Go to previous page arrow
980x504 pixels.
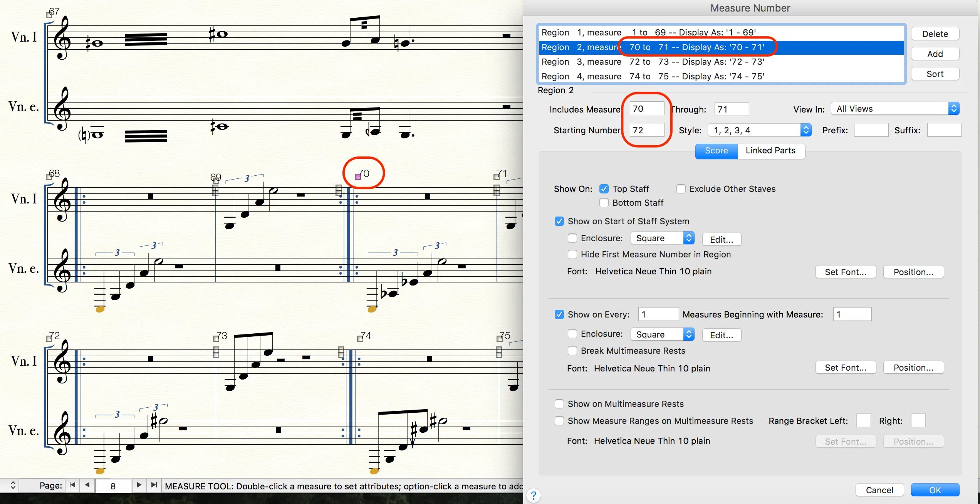(87, 485)
